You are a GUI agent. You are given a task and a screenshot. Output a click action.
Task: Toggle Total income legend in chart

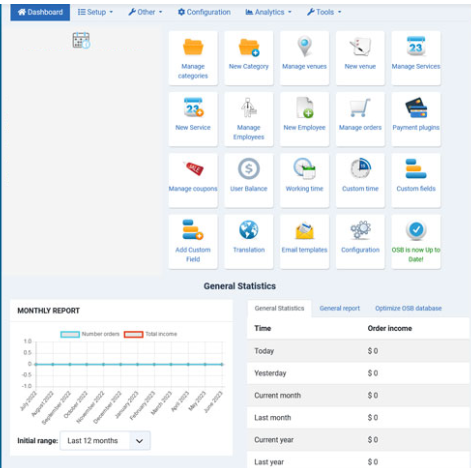[150, 334]
